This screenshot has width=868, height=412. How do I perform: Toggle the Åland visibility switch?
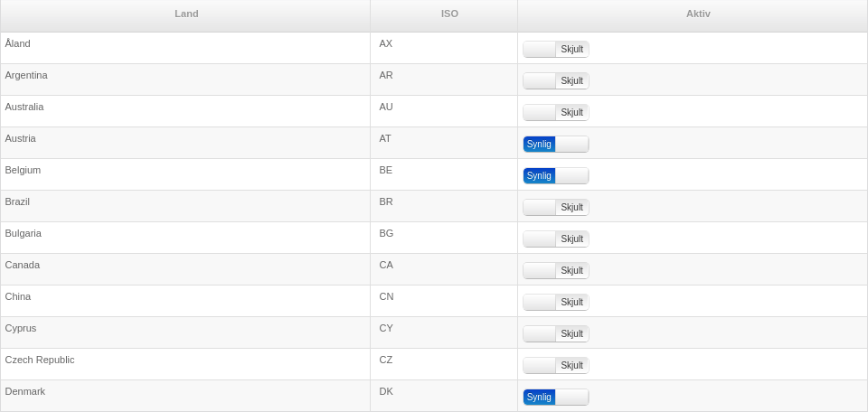[555, 49]
